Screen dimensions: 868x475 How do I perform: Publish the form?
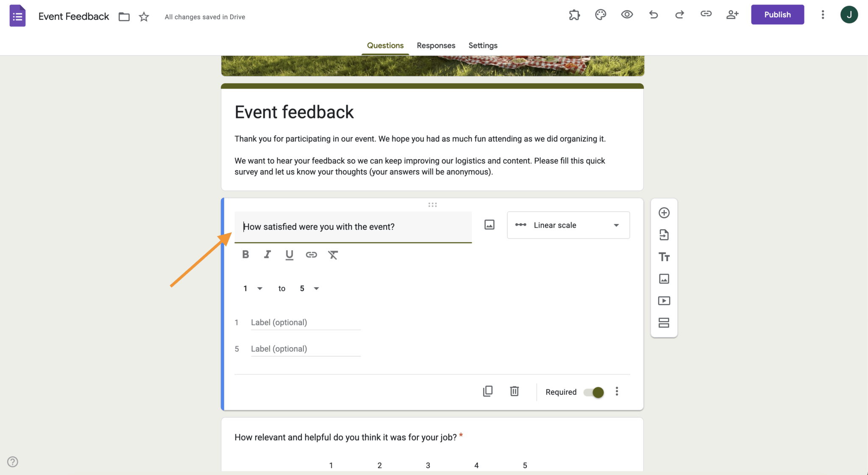coord(777,14)
